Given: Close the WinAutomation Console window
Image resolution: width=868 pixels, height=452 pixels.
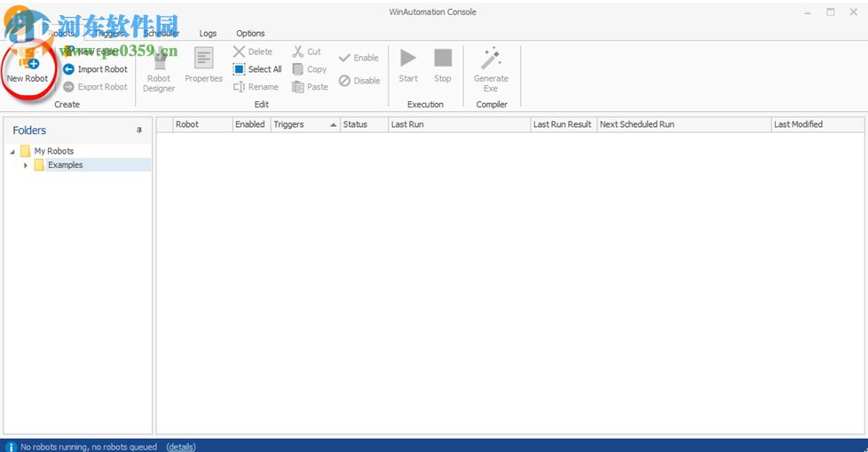Looking at the screenshot, I should 853,12.
